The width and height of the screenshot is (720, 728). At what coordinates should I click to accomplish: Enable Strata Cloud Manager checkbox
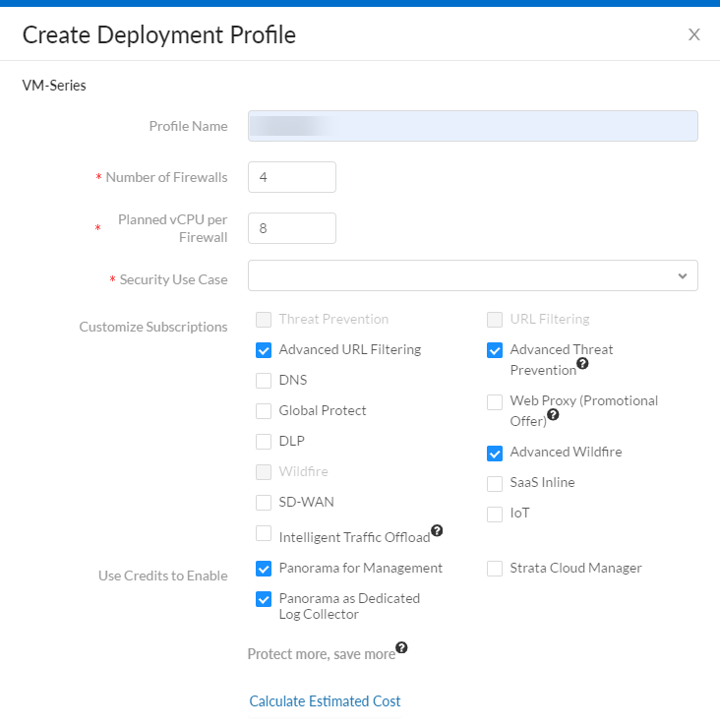495,569
